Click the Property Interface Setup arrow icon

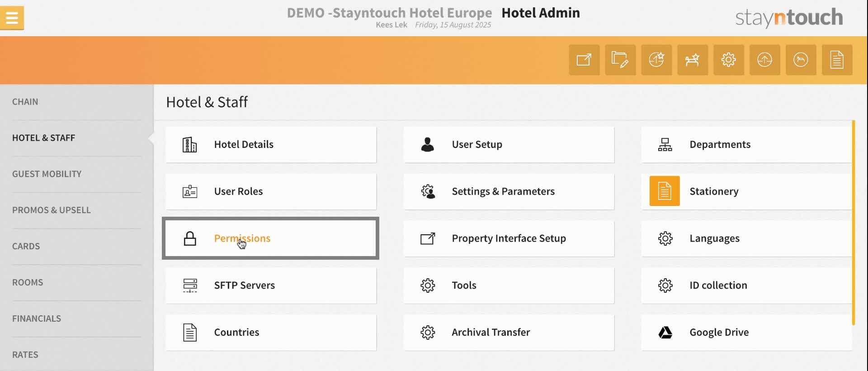click(428, 238)
